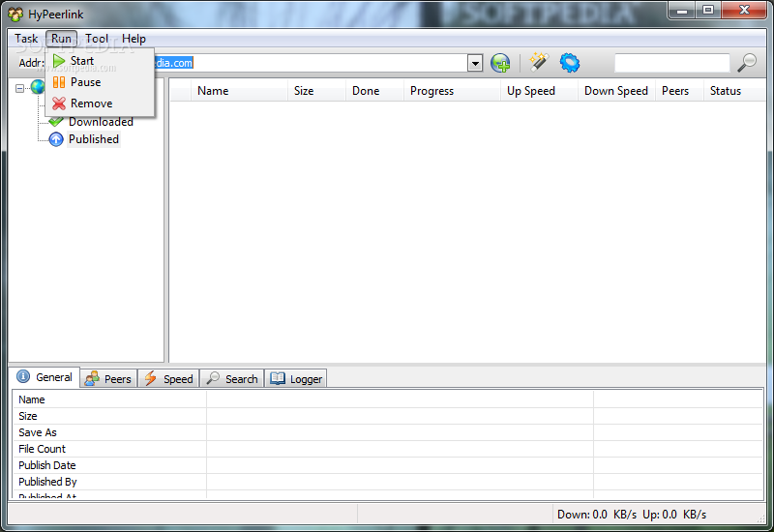Click the 'Size' row in General
774x532 pixels.
(388, 416)
